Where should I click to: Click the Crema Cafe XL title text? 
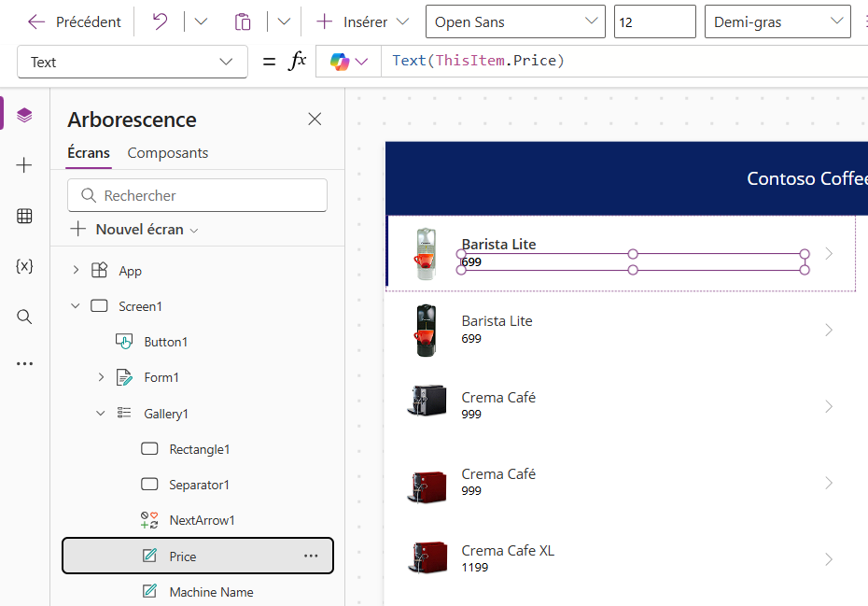pyautogui.click(x=508, y=551)
